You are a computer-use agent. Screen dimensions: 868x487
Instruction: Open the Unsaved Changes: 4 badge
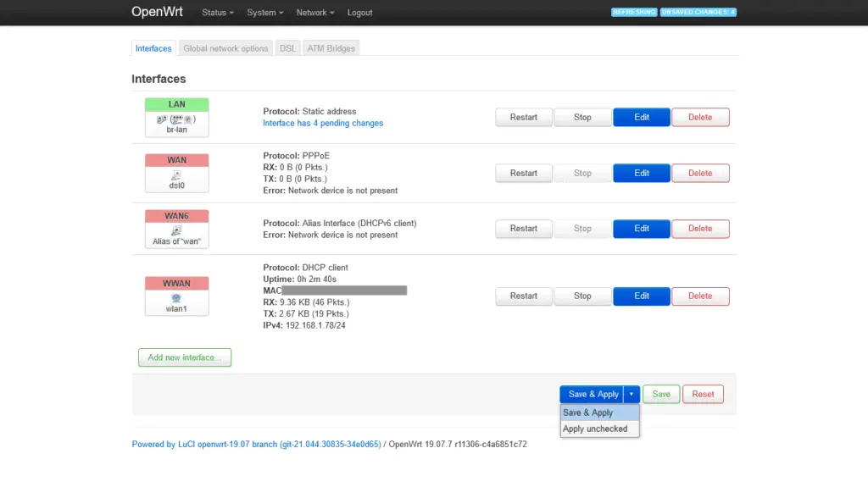click(698, 12)
